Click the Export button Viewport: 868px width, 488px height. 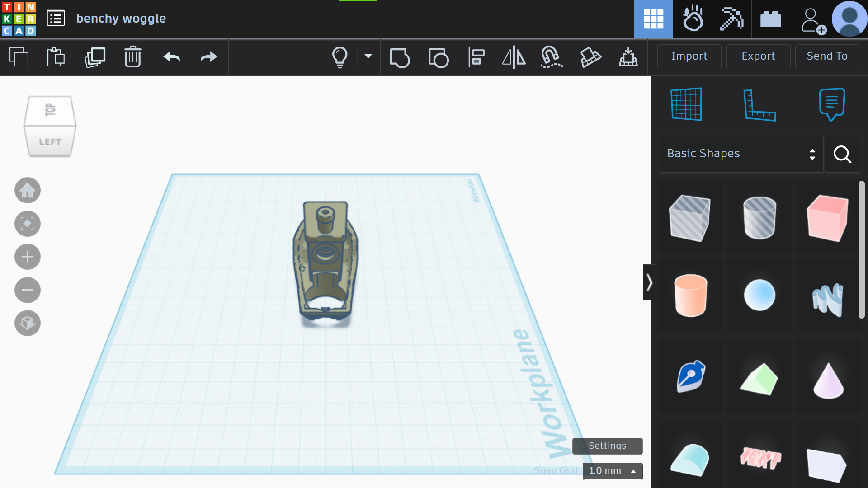tap(758, 56)
